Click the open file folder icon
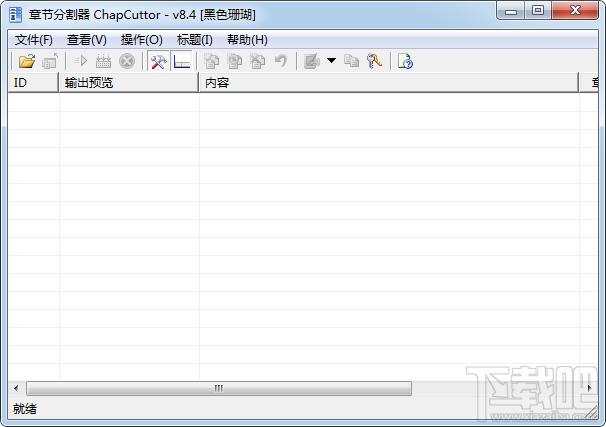Screen dimensions: 606x427 [x=27, y=61]
